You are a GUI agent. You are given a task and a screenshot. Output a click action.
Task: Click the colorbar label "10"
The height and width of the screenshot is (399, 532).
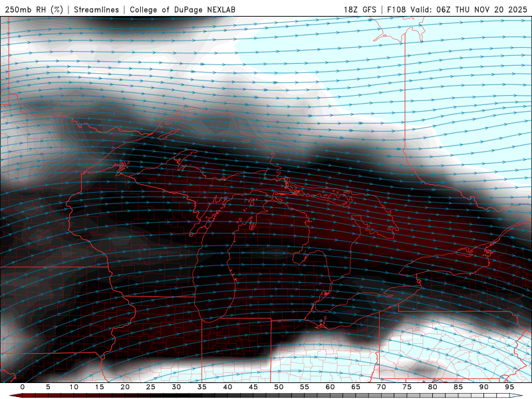click(x=74, y=387)
